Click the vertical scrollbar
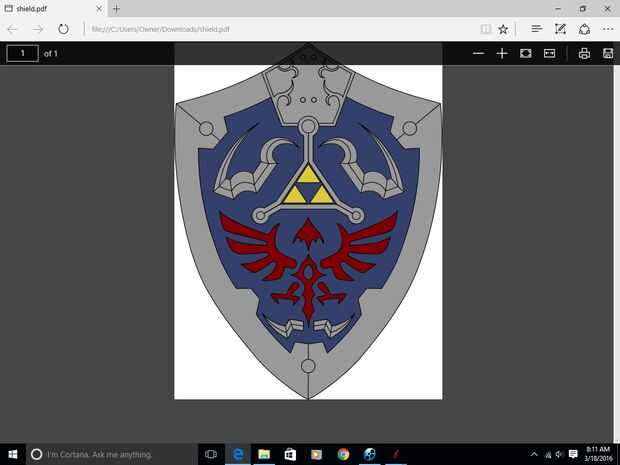 [x=616, y=253]
